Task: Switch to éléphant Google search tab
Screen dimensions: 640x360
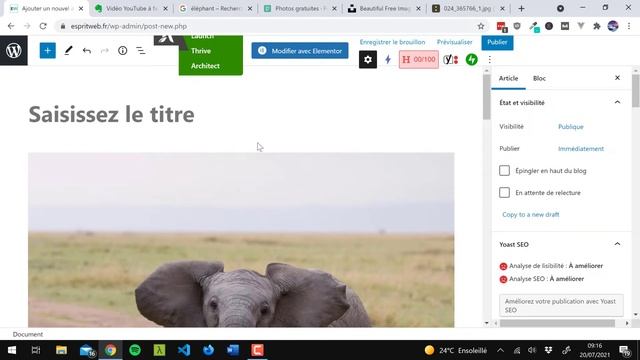Action: pyautogui.click(x=216, y=9)
